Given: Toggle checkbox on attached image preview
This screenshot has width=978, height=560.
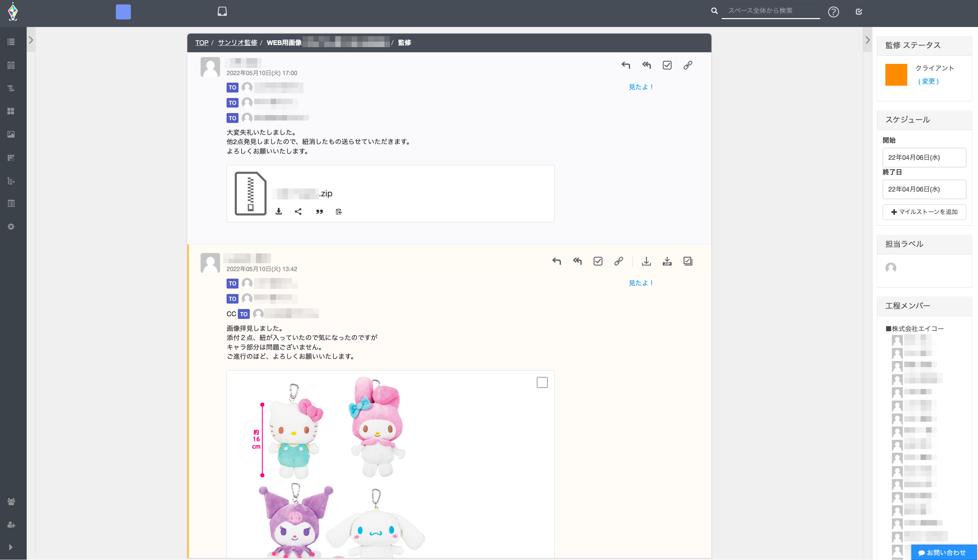Looking at the screenshot, I should [542, 383].
